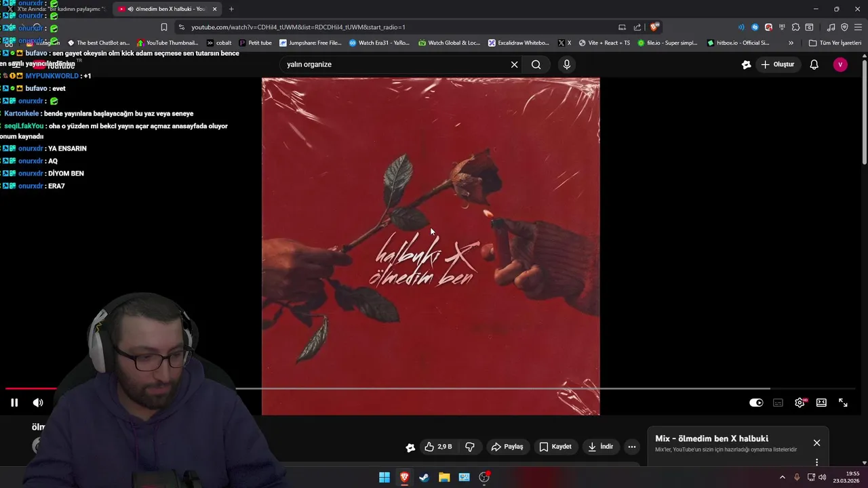
Task: Close the Mix - ölmedim ben X halbuki panel
Action: click(816, 443)
